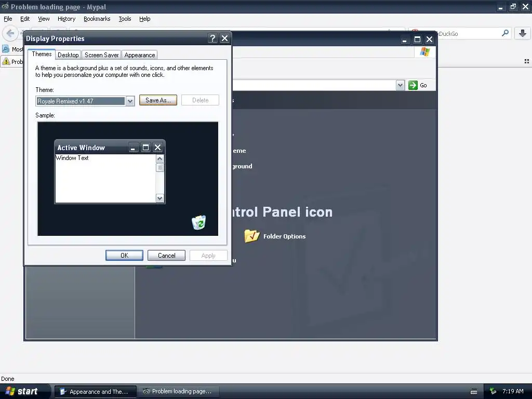Restore down the Mypal window
Screen dimensions: 532x399
point(513,6)
